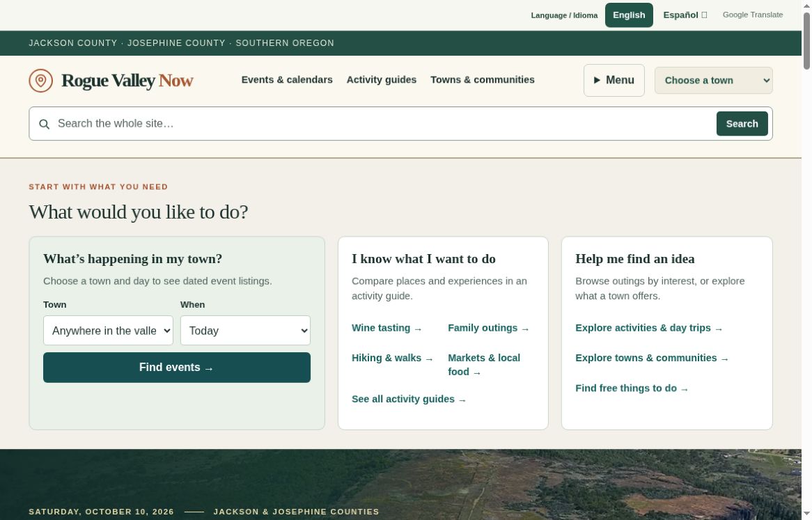This screenshot has height=520, width=812.
Task: Open the Hiking & walks guide link
Action: [392, 358]
